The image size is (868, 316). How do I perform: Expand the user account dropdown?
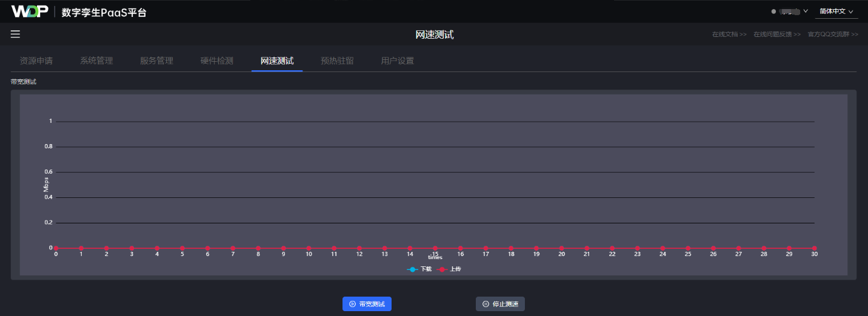coord(790,11)
